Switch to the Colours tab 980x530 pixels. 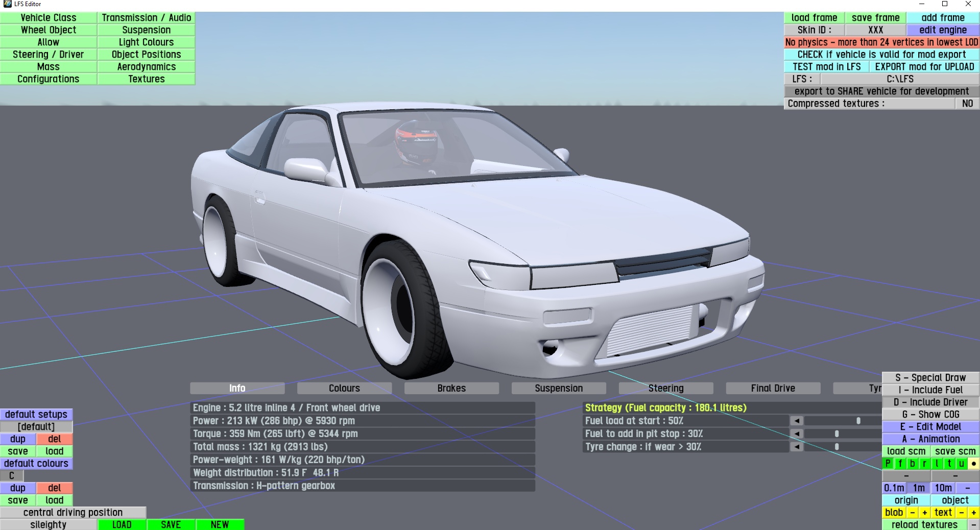(x=345, y=389)
